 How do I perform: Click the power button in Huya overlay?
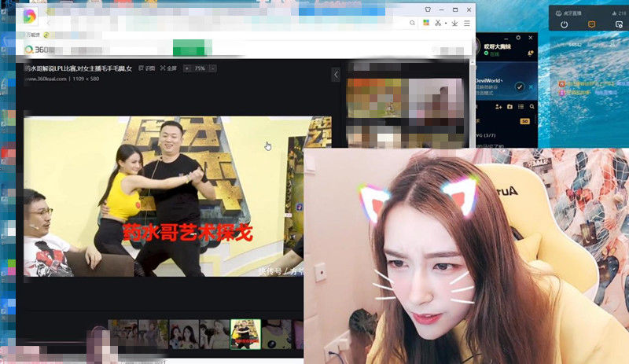(564, 24)
